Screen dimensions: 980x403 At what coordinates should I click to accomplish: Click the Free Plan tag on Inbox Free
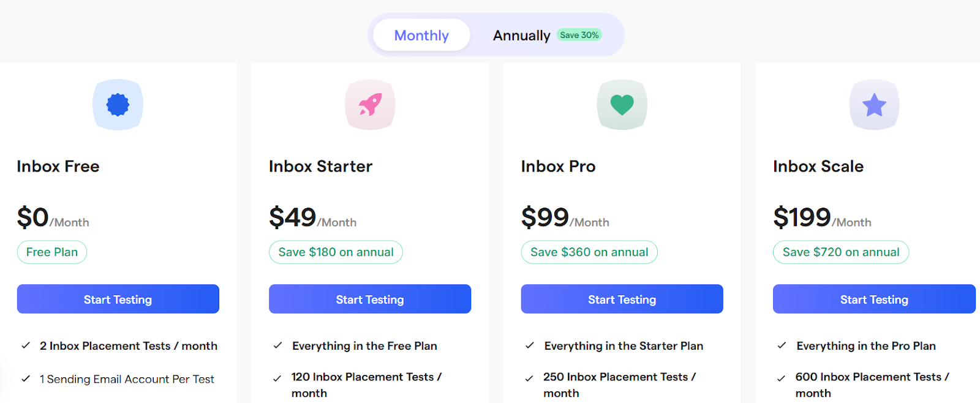coord(51,252)
